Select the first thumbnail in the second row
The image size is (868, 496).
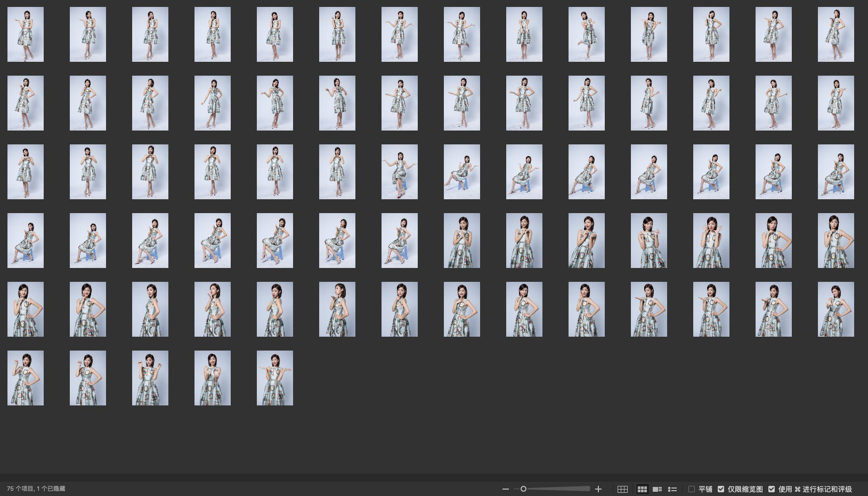[26, 103]
